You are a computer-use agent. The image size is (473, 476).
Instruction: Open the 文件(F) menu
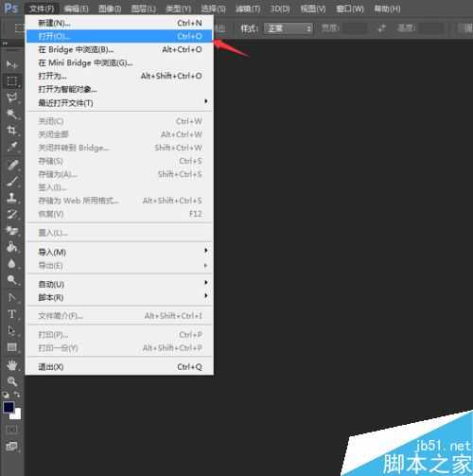click(x=42, y=9)
